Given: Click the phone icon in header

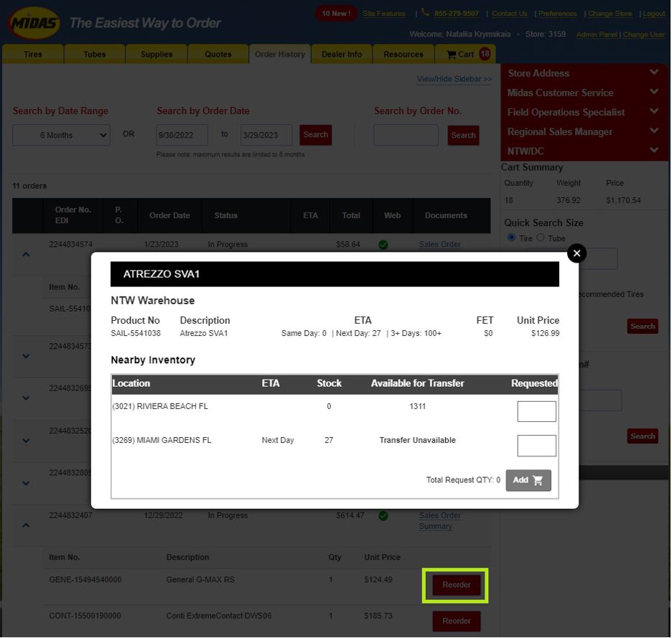Looking at the screenshot, I should [x=425, y=12].
